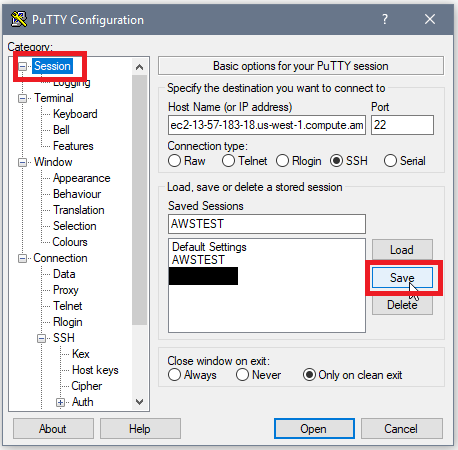Click the category tree scroll down arrow
The image size is (458, 450).
(x=140, y=402)
